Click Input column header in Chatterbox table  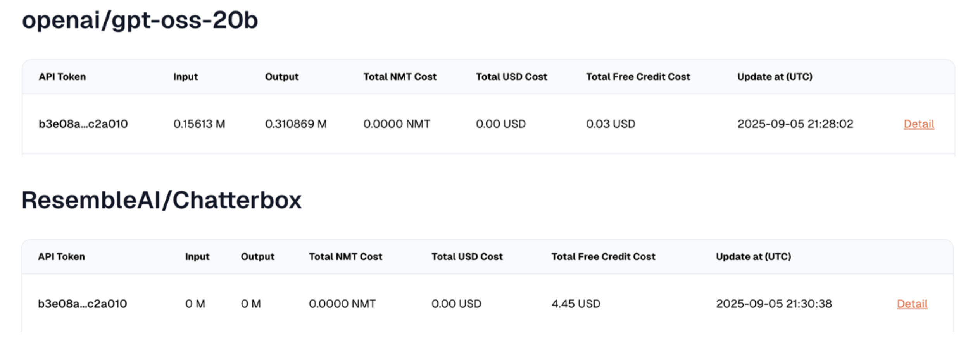pyautogui.click(x=197, y=256)
